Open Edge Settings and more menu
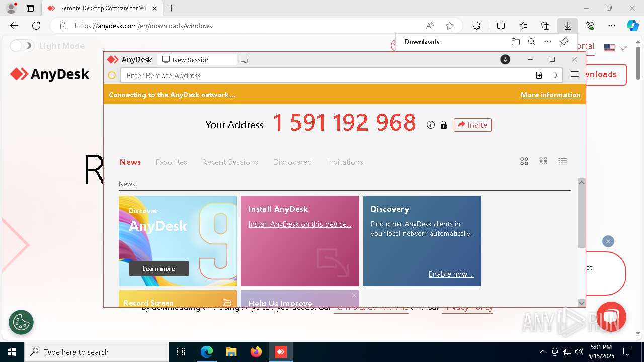This screenshot has width=644, height=362. tap(611, 26)
